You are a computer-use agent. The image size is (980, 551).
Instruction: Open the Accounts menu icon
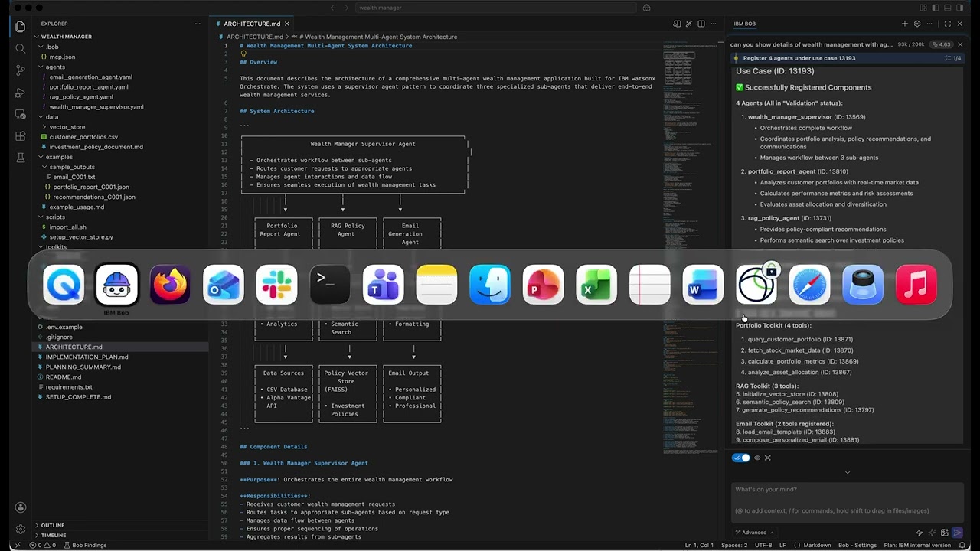(21, 507)
